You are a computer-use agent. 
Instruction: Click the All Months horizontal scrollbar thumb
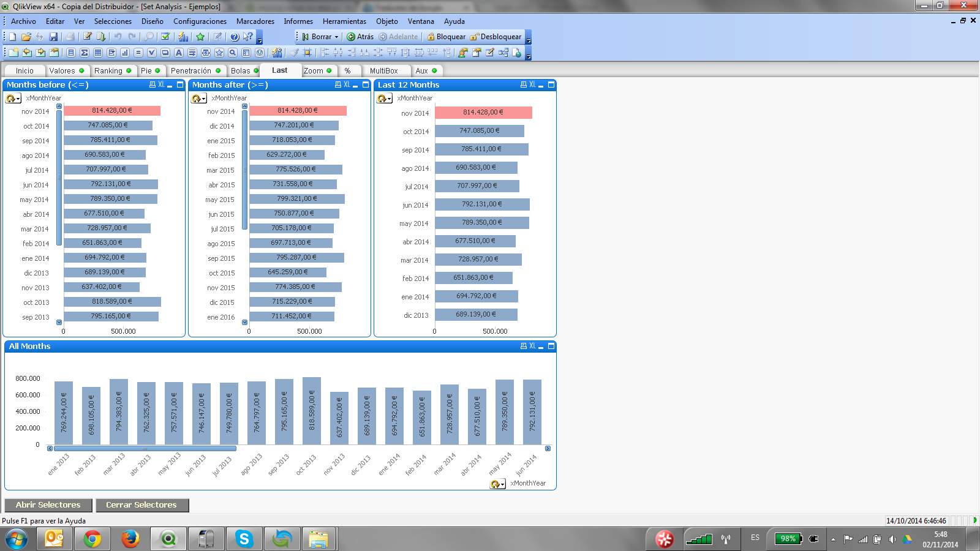click(145, 448)
